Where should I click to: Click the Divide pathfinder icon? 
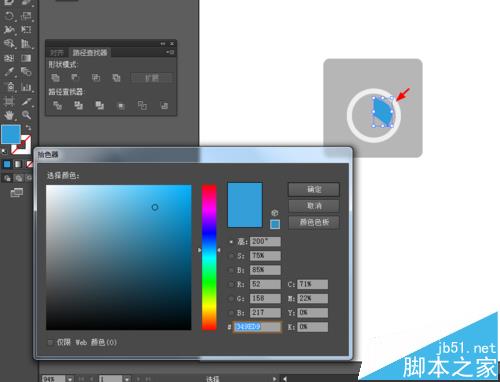click(57, 106)
